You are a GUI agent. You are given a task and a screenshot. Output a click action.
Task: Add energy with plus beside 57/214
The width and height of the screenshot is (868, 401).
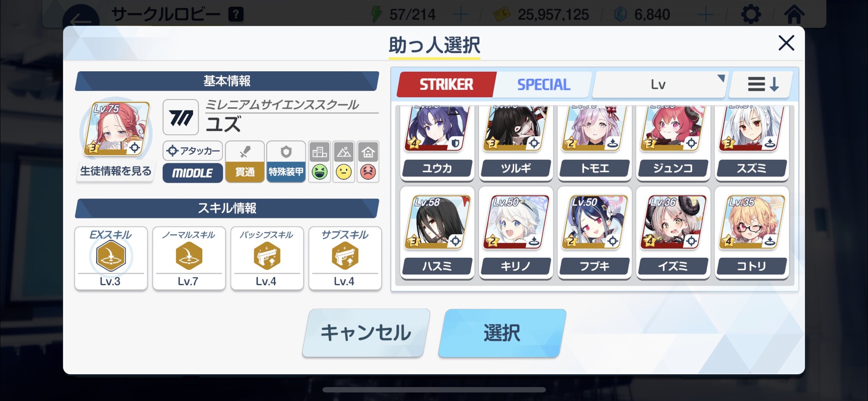point(460,15)
